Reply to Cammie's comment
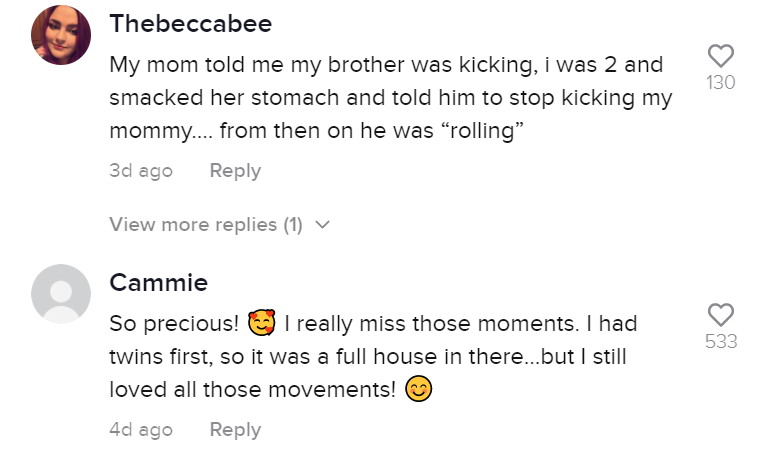The height and width of the screenshot is (460, 775). [x=235, y=430]
